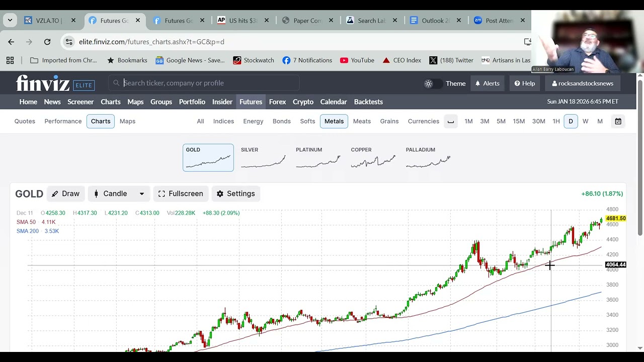Select the 1M timeframe
The width and height of the screenshot is (644, 362).
point(468,121)
